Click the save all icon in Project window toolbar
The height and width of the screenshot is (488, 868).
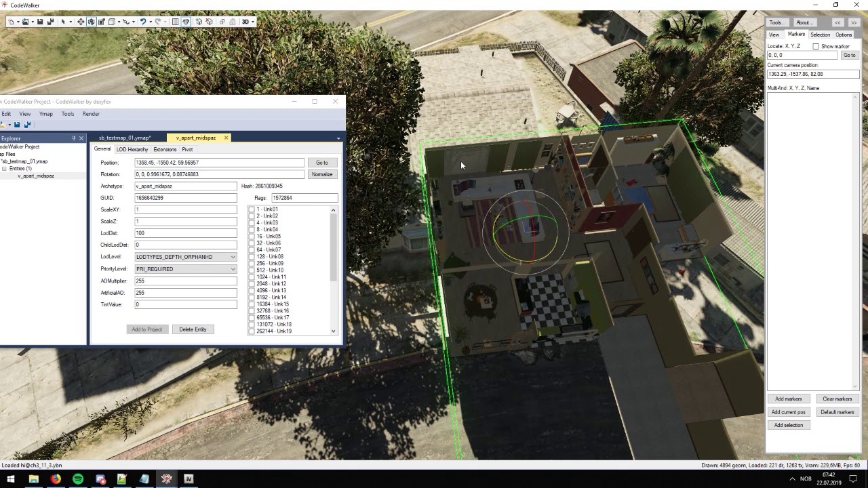[27, 125]
